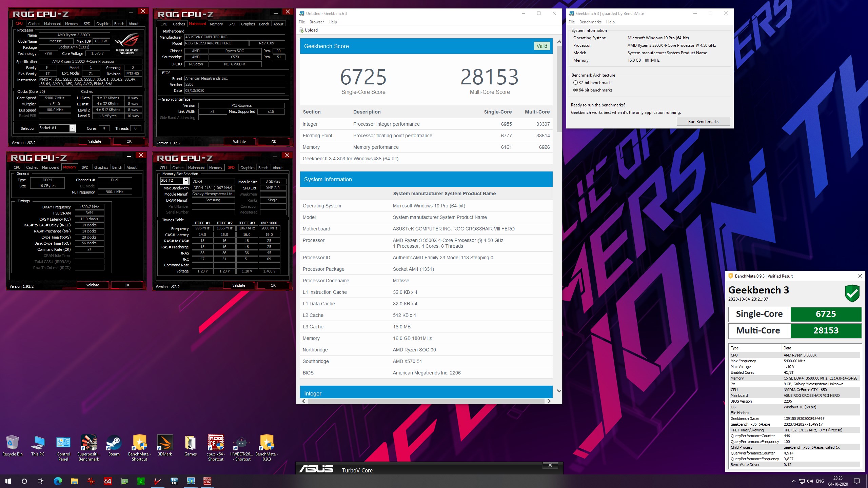Open the BenchMate - Shortcut desktop icon

coord(139,448)
